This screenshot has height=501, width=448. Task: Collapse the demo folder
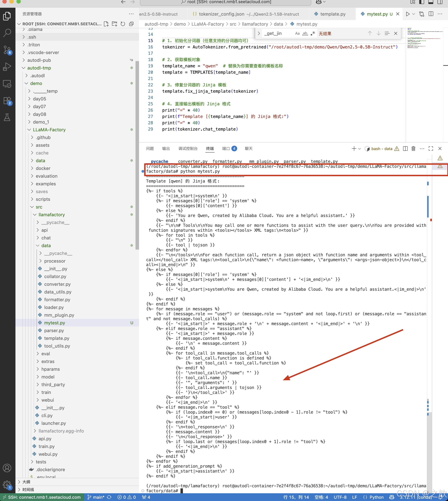point(77,83)
